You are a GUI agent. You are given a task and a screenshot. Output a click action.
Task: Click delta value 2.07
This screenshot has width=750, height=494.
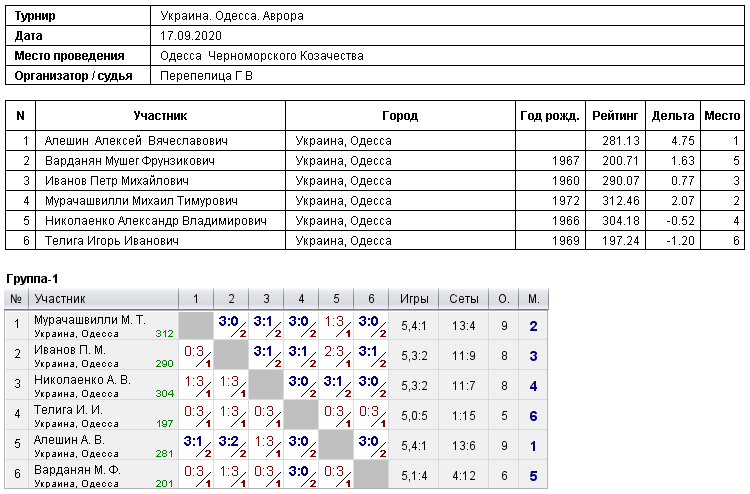[x=683, y=201]
